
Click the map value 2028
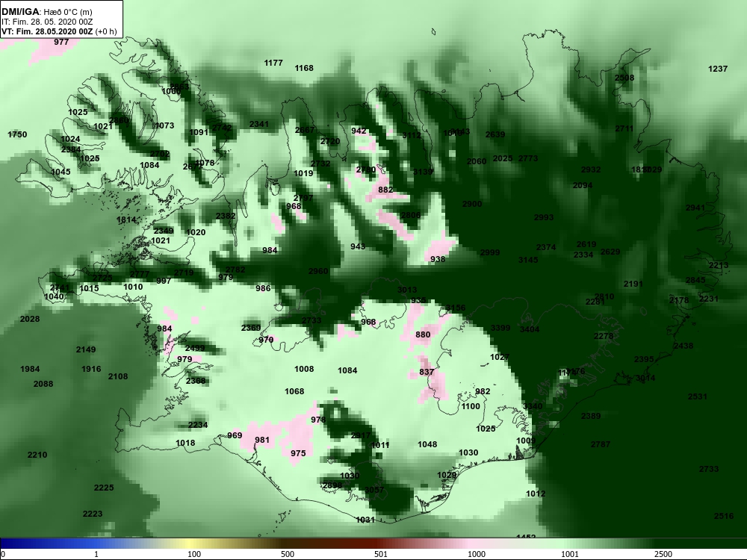30,319
